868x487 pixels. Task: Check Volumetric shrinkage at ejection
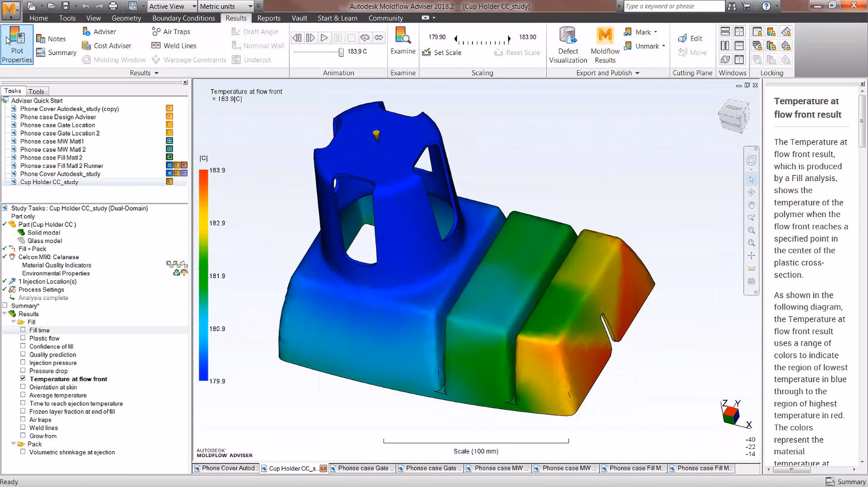click(x=23, y=452)
